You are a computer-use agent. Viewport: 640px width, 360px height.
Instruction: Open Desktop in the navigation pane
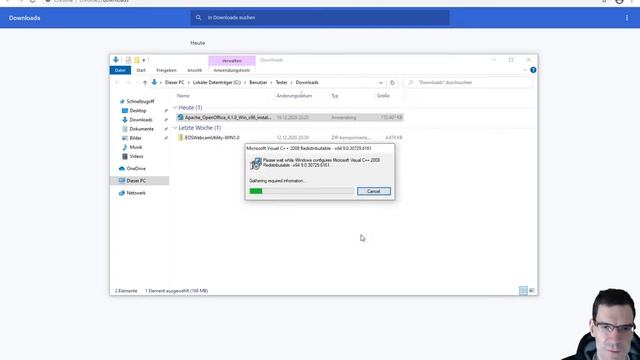click(x=138, y=111)
